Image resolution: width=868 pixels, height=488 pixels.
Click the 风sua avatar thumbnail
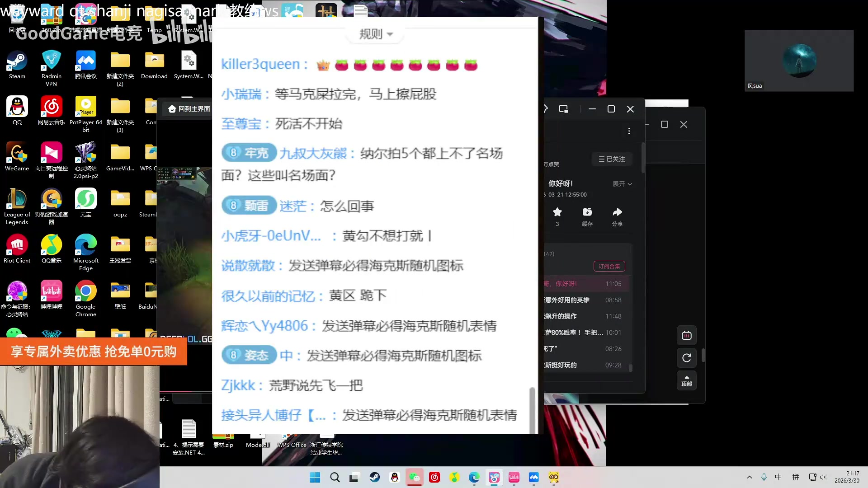coord(799,61)
